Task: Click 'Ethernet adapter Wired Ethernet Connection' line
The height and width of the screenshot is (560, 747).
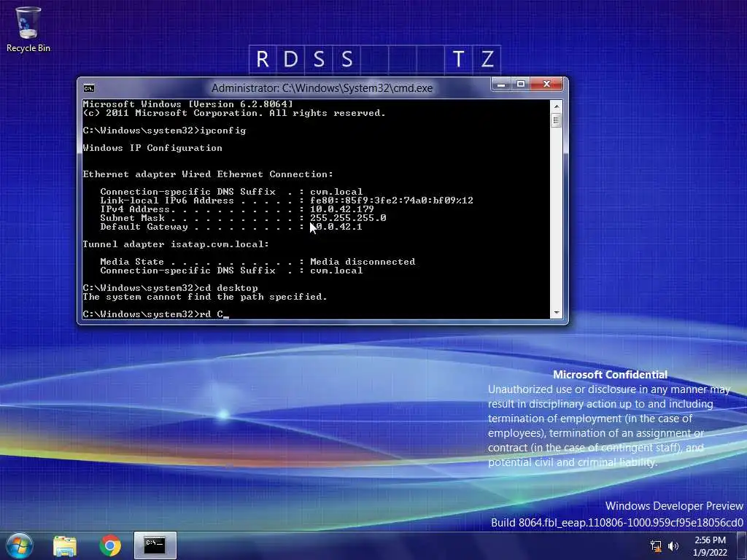Action: tap(208, 174)
